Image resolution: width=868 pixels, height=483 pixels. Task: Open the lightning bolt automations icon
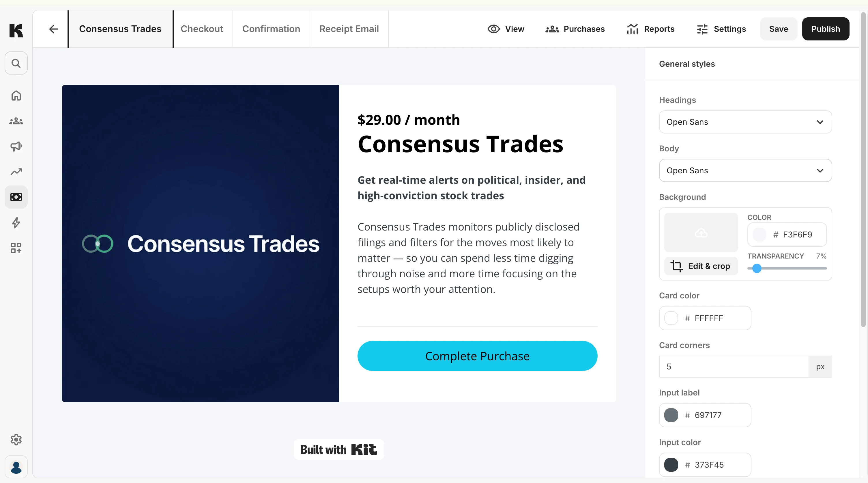pos(16,223)
